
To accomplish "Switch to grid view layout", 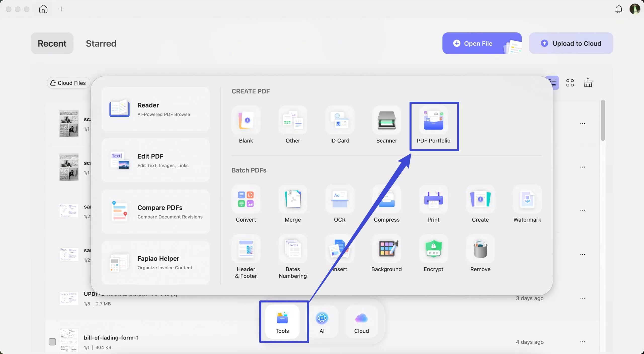I will [570, 83].
